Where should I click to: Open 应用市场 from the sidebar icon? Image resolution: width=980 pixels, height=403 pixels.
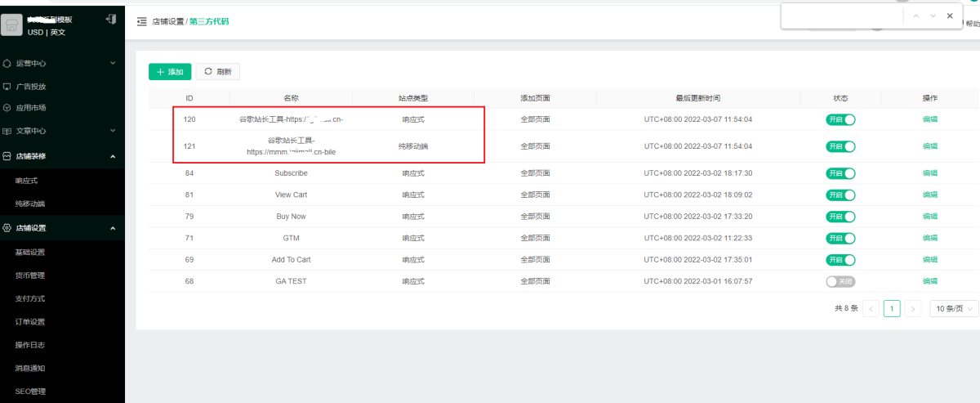tap(7, 107)
